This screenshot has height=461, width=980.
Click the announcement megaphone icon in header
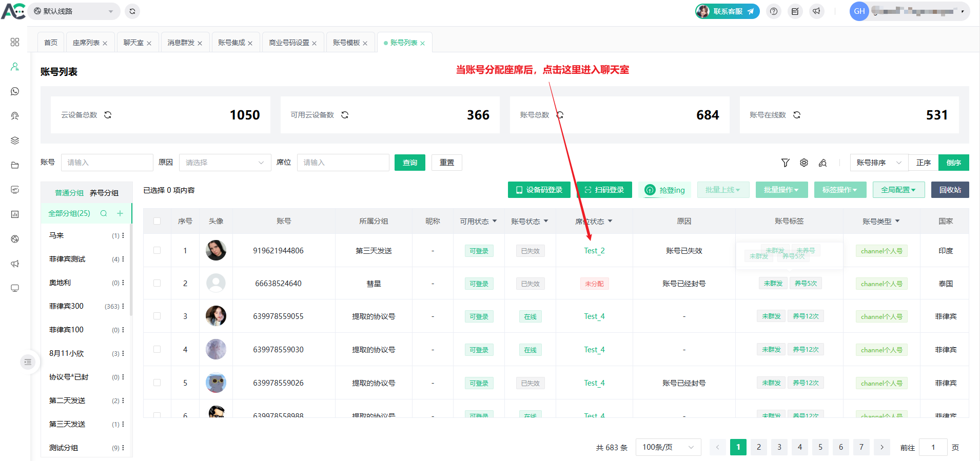[x=816, y=11]
